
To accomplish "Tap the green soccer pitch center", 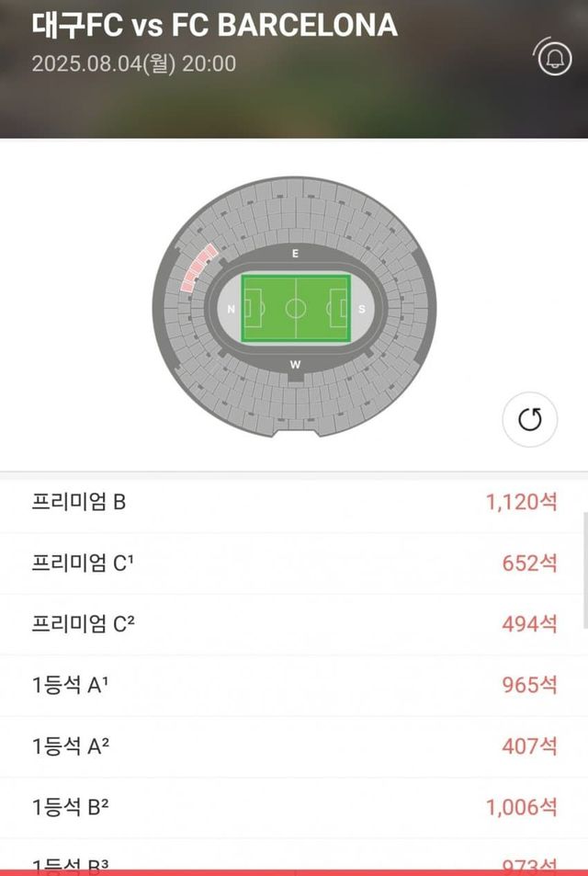I will [x=296, y=308].
